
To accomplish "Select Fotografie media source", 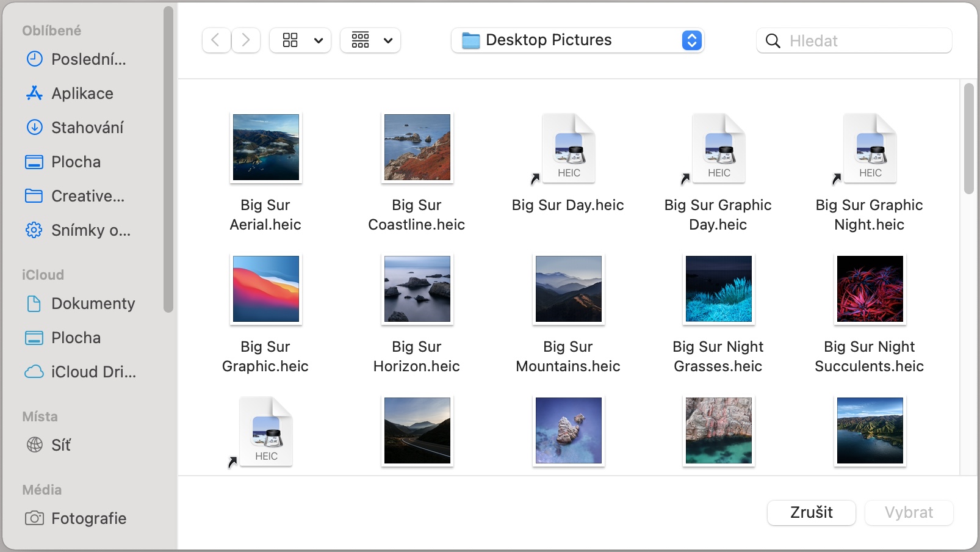I will 88,518.
